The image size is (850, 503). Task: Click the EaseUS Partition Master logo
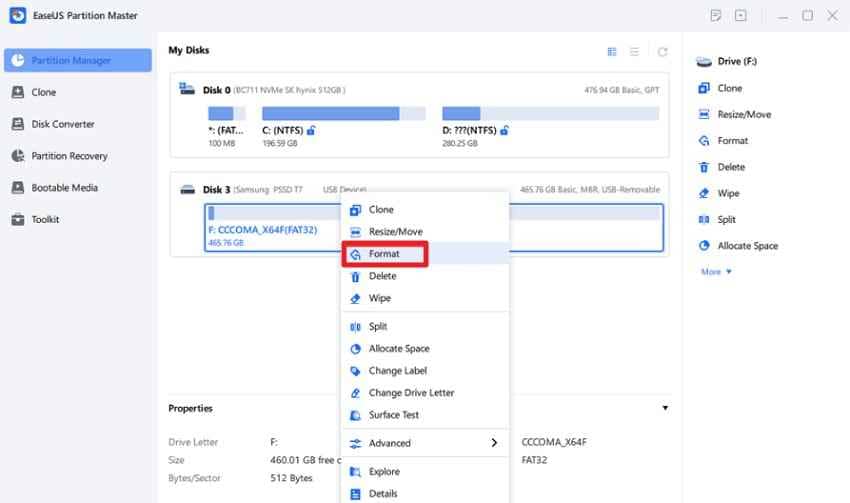click(17, 15)
